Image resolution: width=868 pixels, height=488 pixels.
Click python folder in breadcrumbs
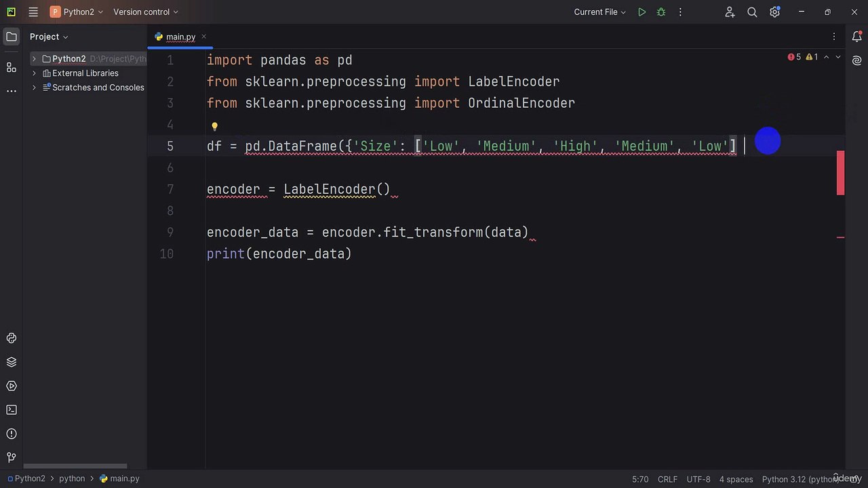coord(72,479)
